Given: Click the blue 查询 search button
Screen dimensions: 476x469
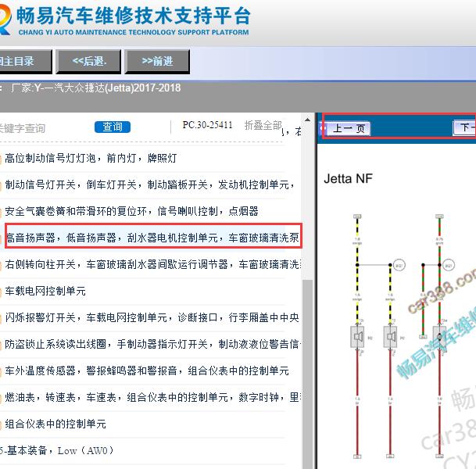Looking at the screenshot, I should (113, 127).
